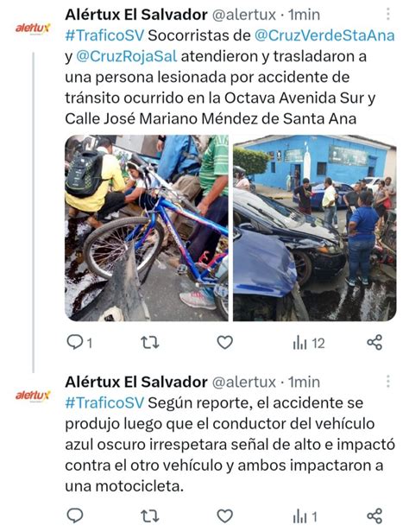Open the #TraficoSV hashtag in second tweet

point(104,402)
